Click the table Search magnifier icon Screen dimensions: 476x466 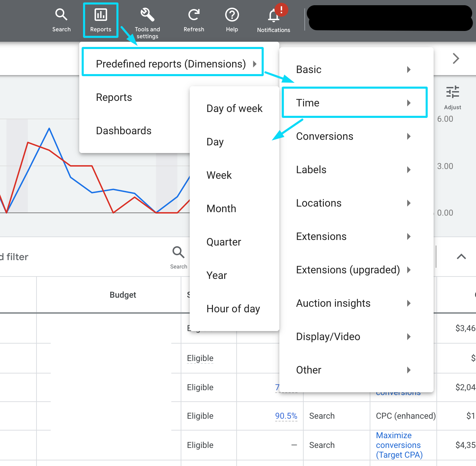[178, 252]
